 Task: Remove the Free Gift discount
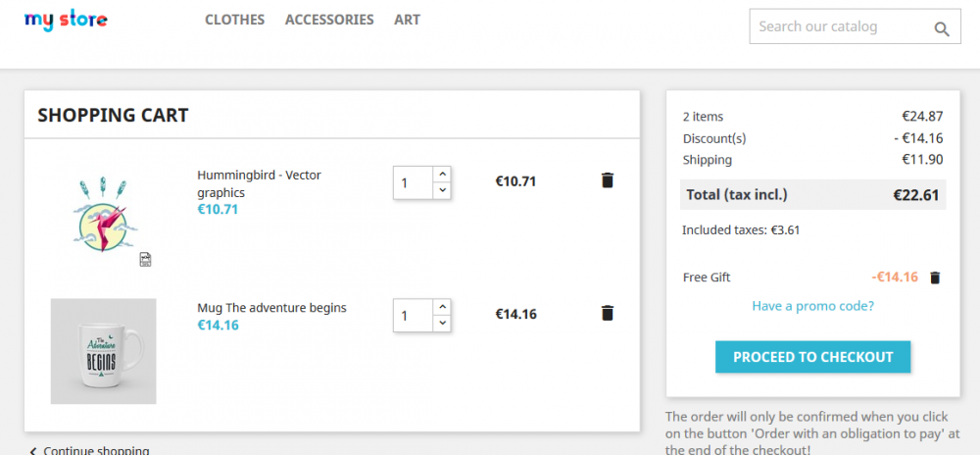point(935,278)
